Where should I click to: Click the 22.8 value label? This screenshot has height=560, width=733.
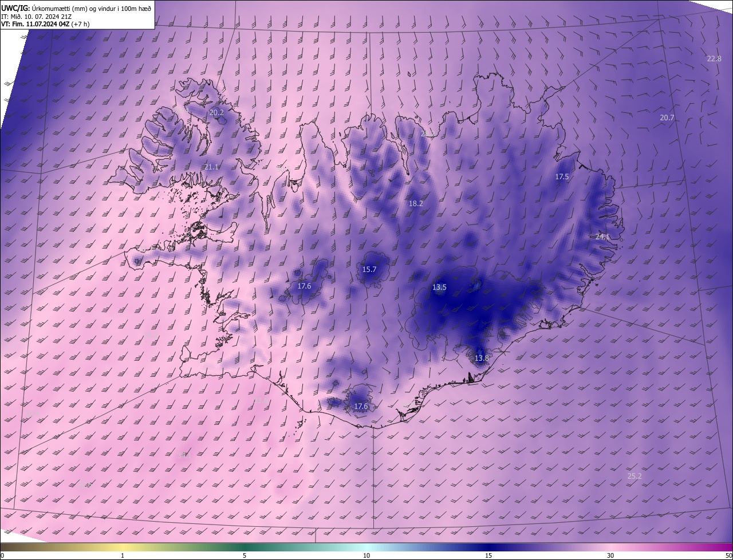pos(714,58)
